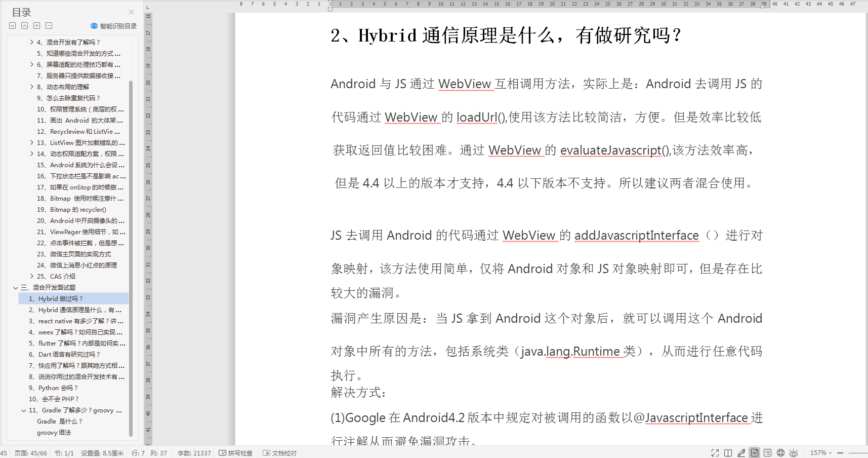Go to outline entry 7、服务器只提供数据接收接口

(78, 76)
